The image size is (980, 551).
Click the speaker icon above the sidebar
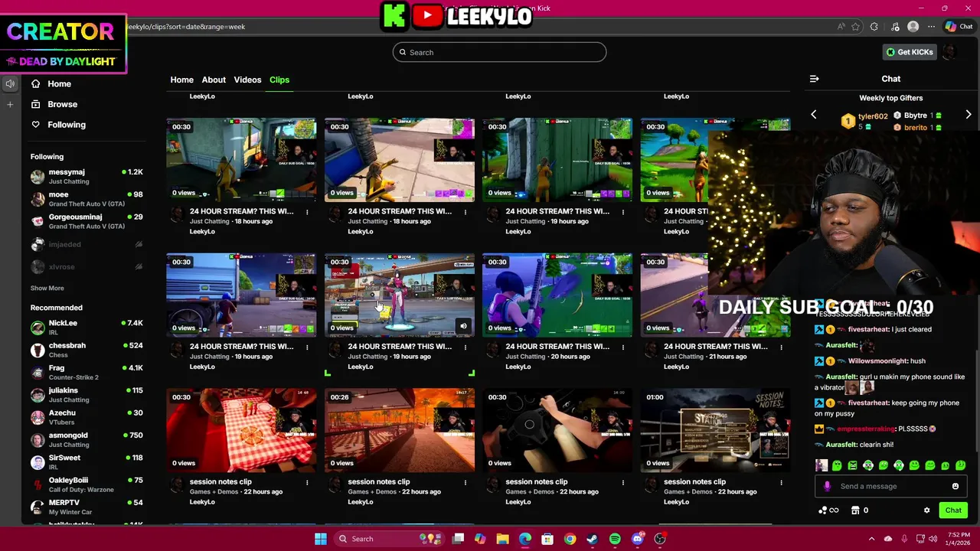(10, 83)
